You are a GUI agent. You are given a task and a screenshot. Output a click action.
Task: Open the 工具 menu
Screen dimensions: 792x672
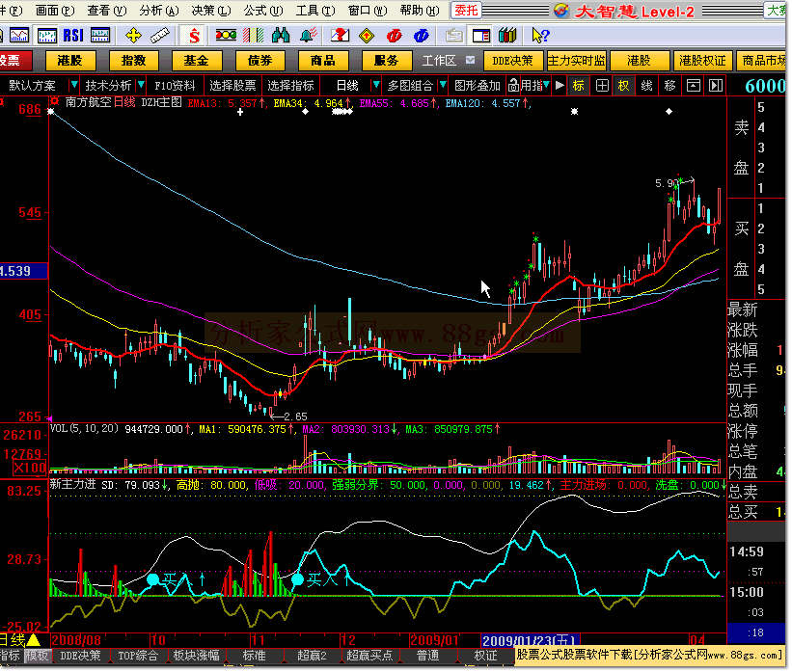315,10
